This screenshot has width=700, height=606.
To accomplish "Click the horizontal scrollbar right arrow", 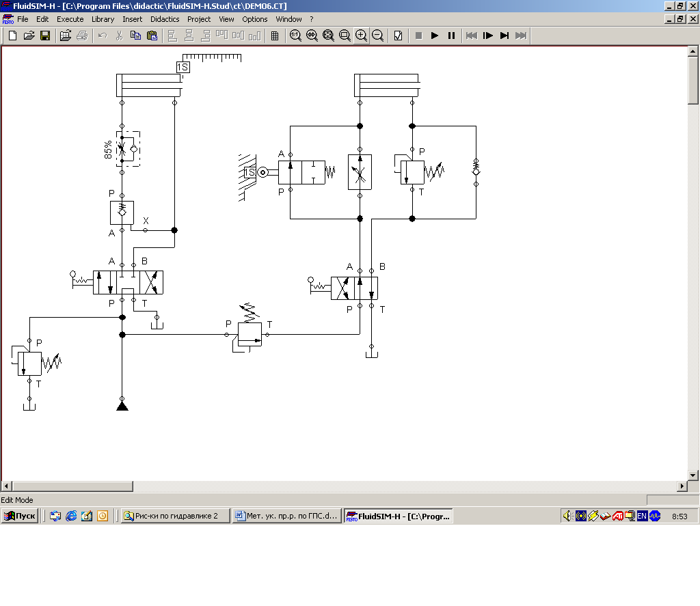I will point(682,486).
